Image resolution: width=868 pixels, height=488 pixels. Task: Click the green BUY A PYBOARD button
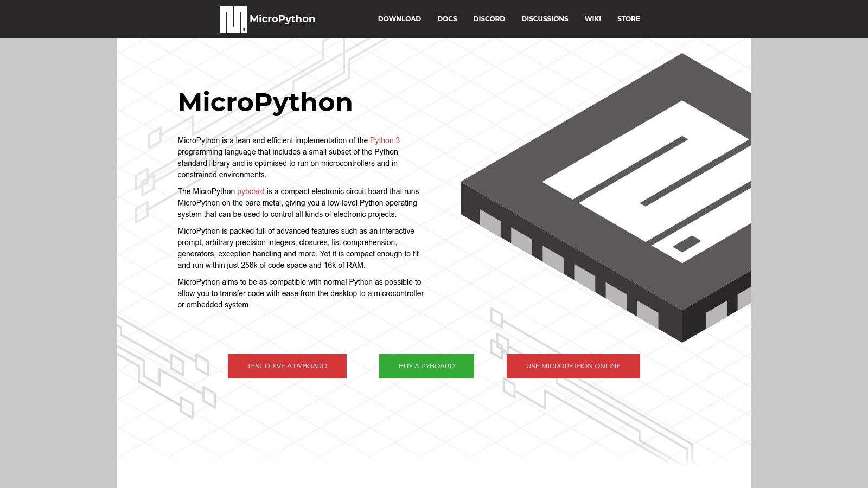426,366
